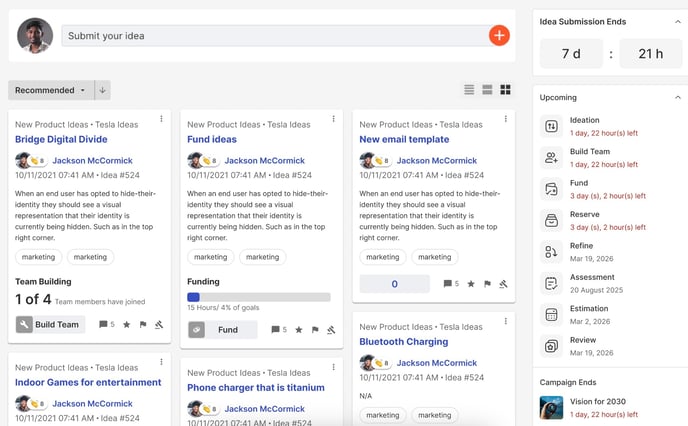Open the Fund ideas idea title

point(212,139)
